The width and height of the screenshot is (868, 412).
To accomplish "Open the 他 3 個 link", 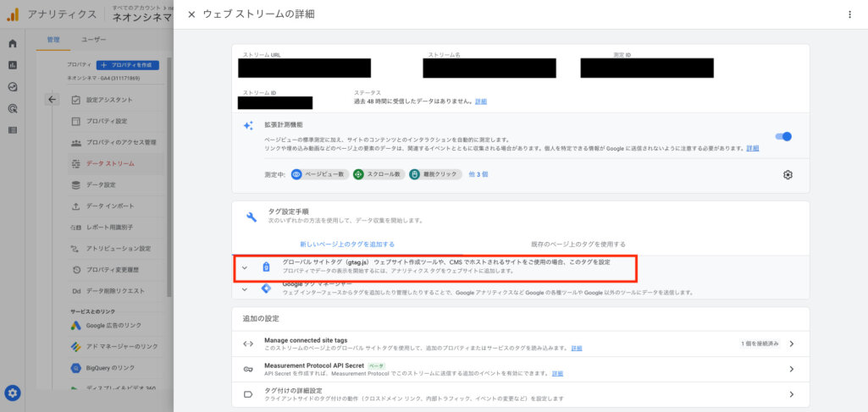I will click(x=478, y=174).
